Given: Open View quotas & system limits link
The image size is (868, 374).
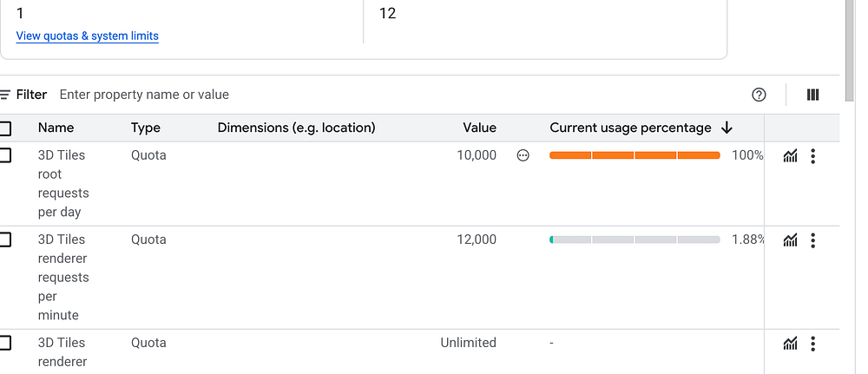Looking at the screenshot, I should pyautogui.click(x=88, y=36).
